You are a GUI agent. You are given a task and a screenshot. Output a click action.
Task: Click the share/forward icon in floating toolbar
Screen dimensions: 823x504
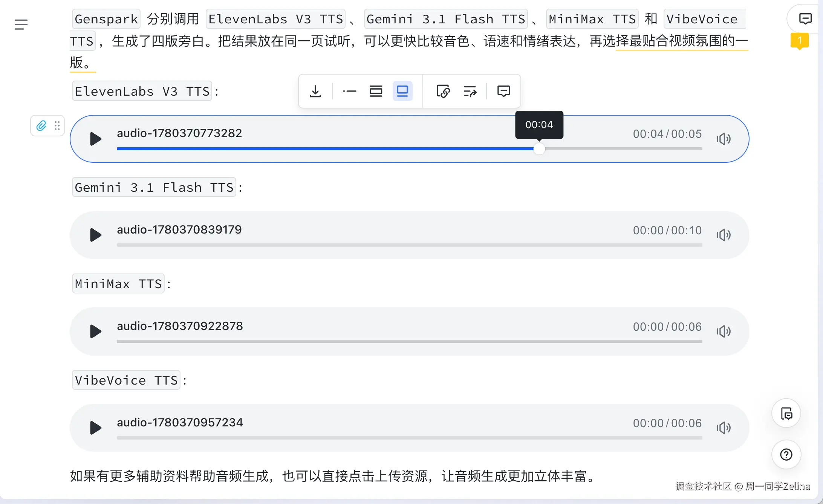tap(470, 91)
